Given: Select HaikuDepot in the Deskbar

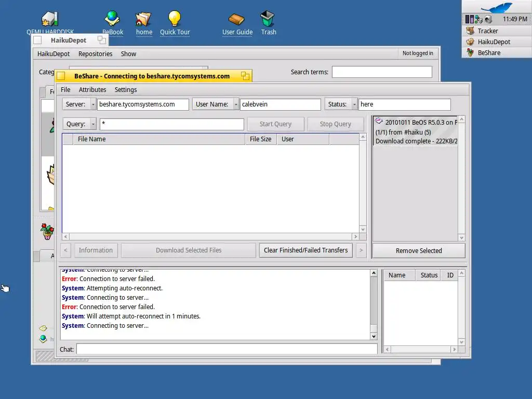Looking at the screenshot, I should click(497, 42).
